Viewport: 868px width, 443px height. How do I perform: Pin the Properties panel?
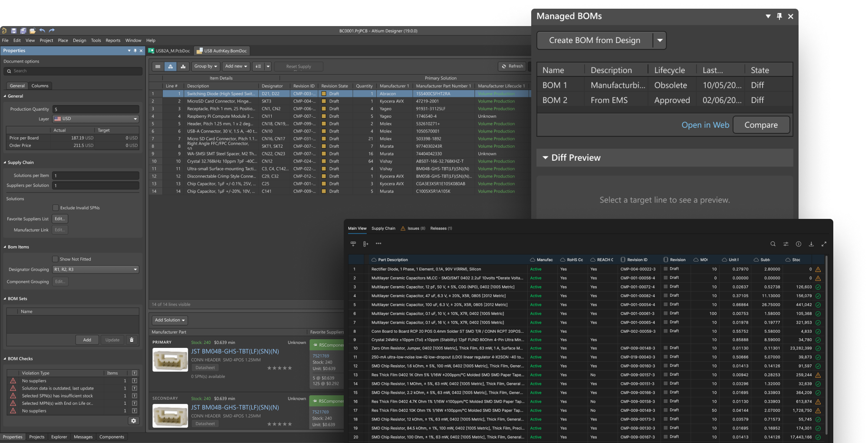[135, 51]
